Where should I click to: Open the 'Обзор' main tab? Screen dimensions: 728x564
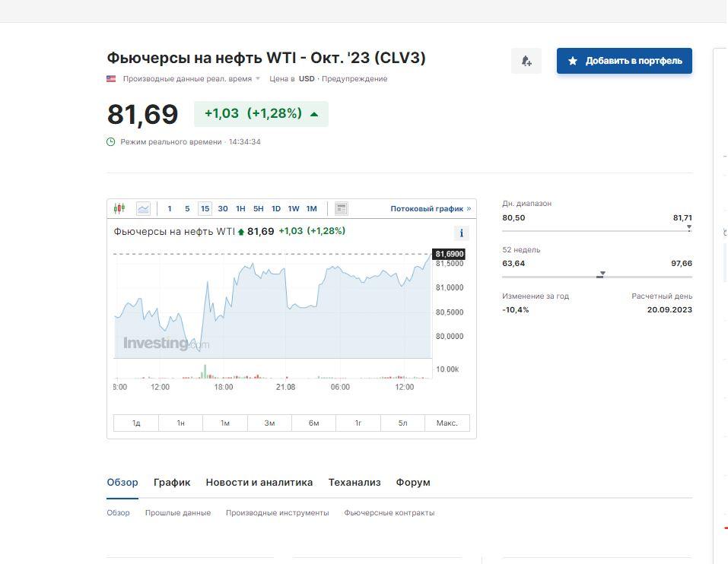click(x=122, y=483)
